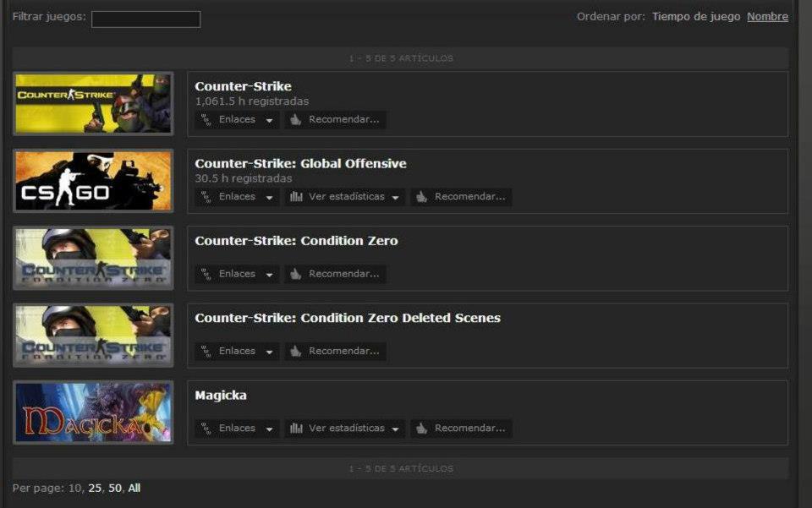812x508 pixels.
Task: Show 50 items per page
Action: click(x=115, y=488)
